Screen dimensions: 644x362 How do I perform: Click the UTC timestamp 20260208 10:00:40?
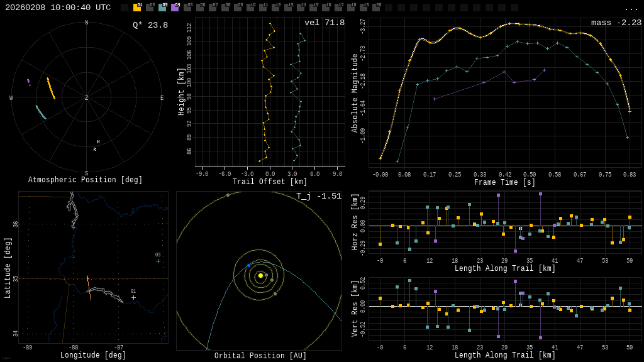click(58, 8)
